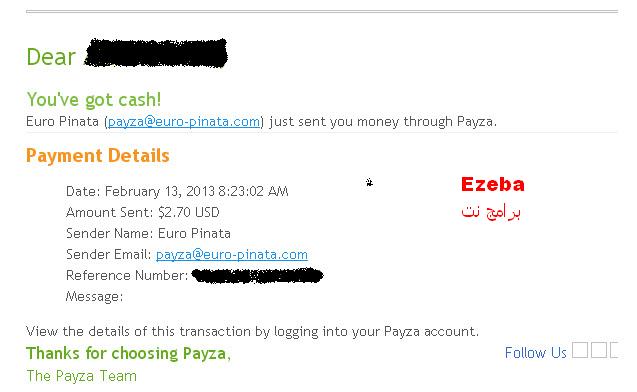This screenshot has height=392, width=637.
Task: Click the empty Message: field label
Action: click(x=94, y=297)
